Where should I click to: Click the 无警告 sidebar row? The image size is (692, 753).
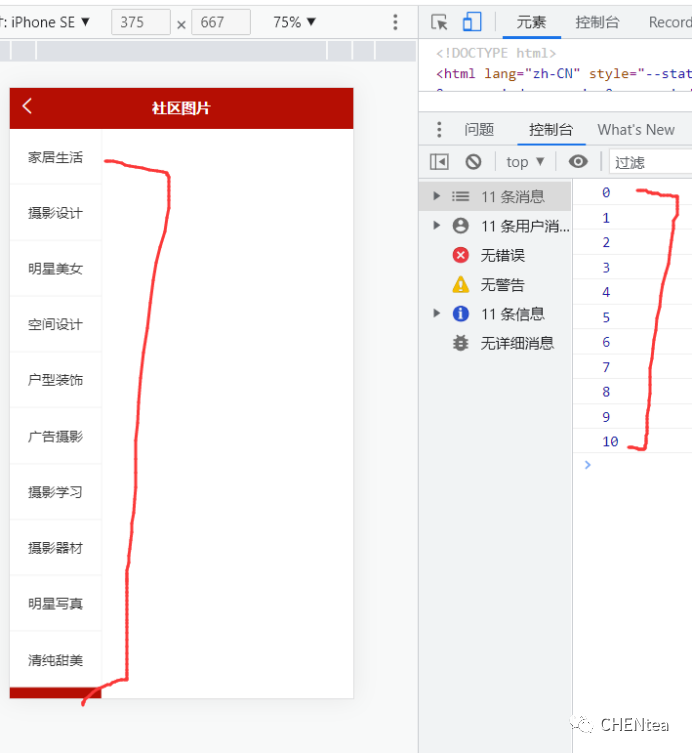pyautogui.click(x=495, y=284)
